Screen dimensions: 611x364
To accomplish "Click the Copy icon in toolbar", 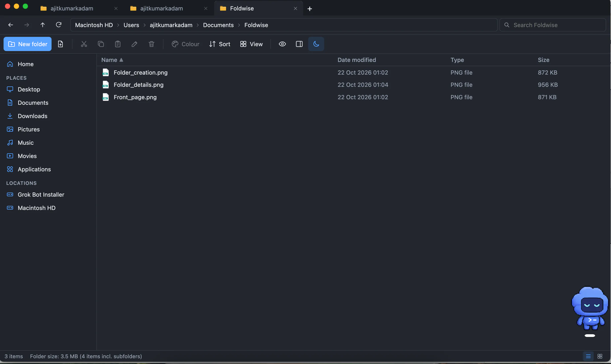I will tap(101, 44).
